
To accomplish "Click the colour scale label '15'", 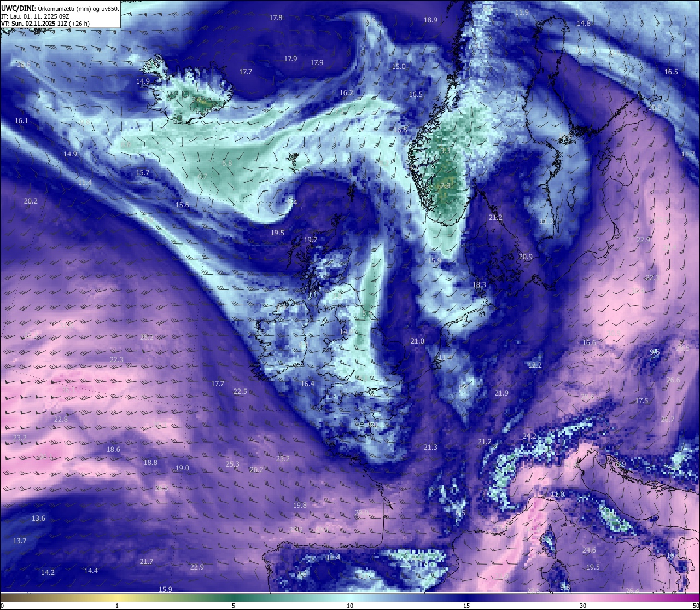I will [466, 606].
